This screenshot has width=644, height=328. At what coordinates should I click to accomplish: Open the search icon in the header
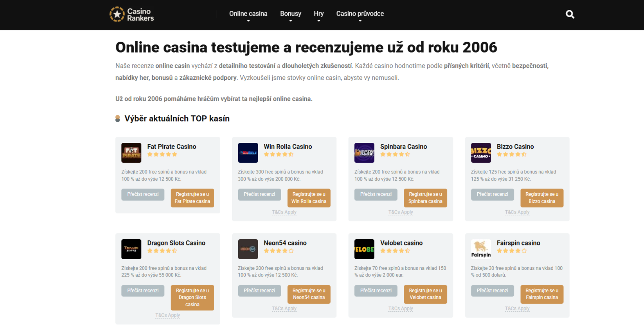point(570,14)
